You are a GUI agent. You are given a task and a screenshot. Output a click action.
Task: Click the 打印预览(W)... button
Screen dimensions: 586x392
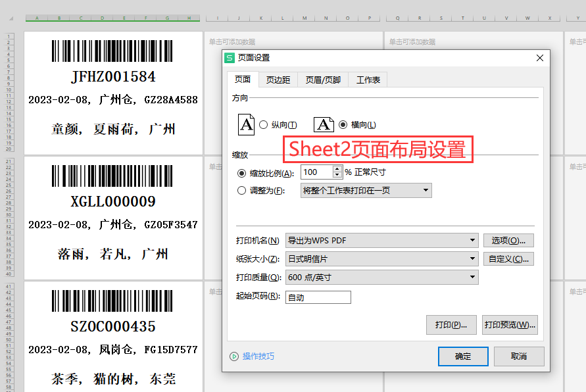pyautogui.click(x=510, y=325)
